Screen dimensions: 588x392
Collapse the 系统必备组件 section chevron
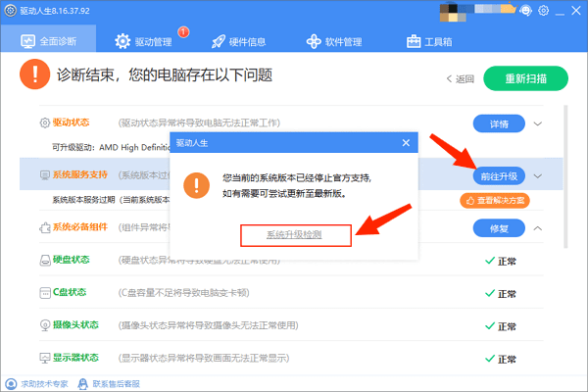537,228
